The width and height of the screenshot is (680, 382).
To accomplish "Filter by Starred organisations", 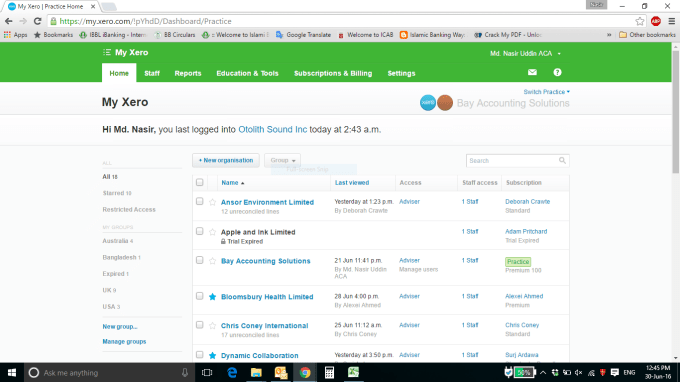I will [x=117, y=193].
